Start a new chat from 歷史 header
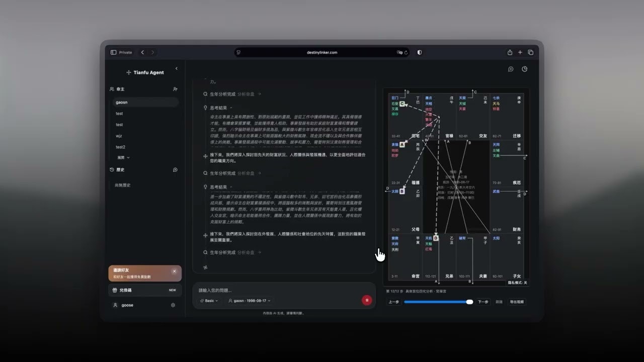 coord(175,170)
